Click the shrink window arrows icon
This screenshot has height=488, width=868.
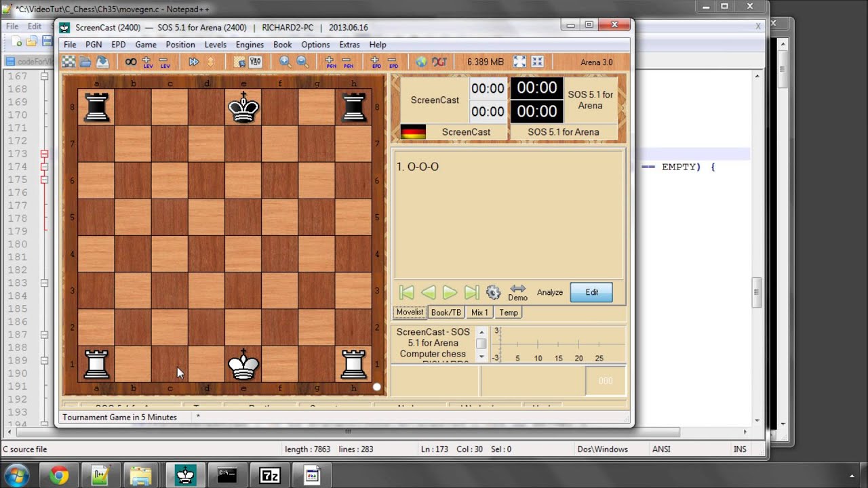click(537, 62)
